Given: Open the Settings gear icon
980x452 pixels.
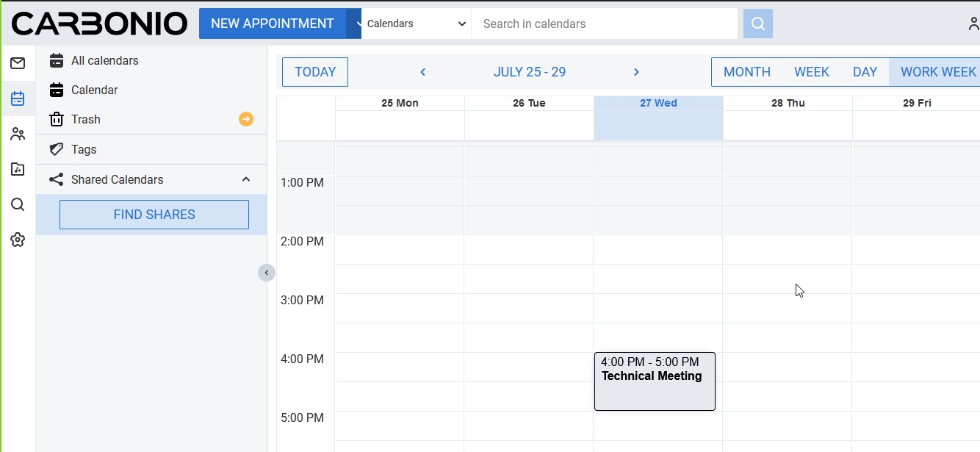Looking at the screenshot, I should coord(18,240).
